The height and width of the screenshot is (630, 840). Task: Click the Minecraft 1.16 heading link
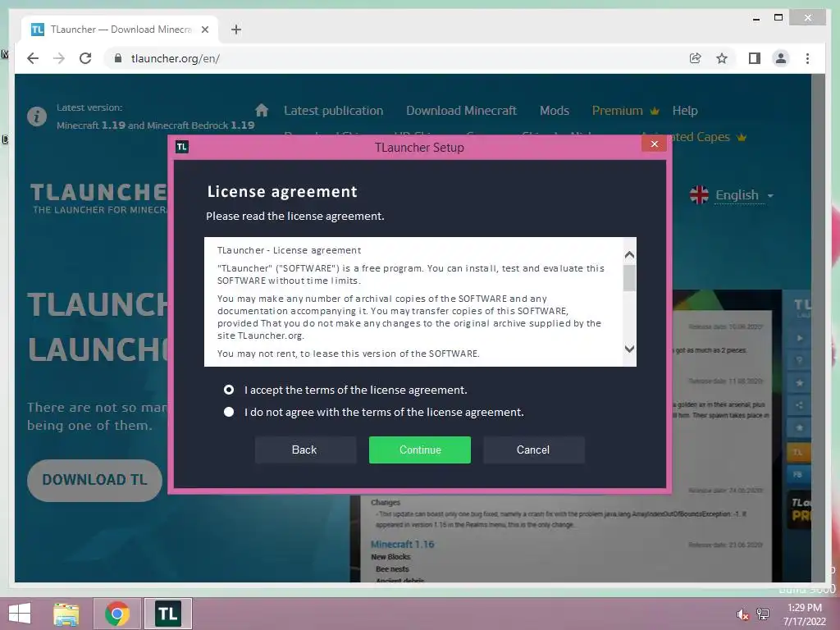coord(402,544)
